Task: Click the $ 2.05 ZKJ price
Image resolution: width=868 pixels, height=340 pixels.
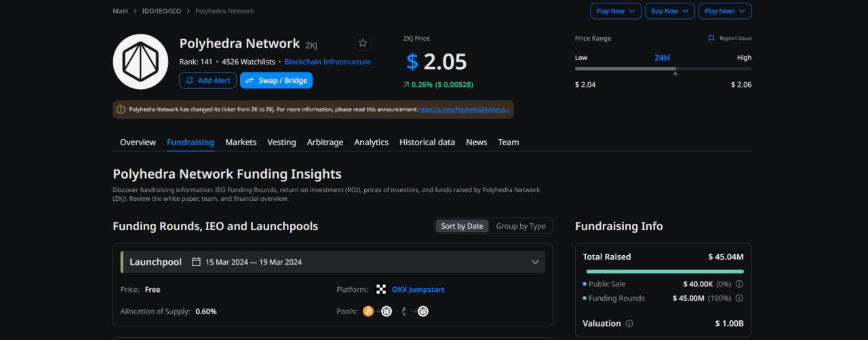Action: 437,62
